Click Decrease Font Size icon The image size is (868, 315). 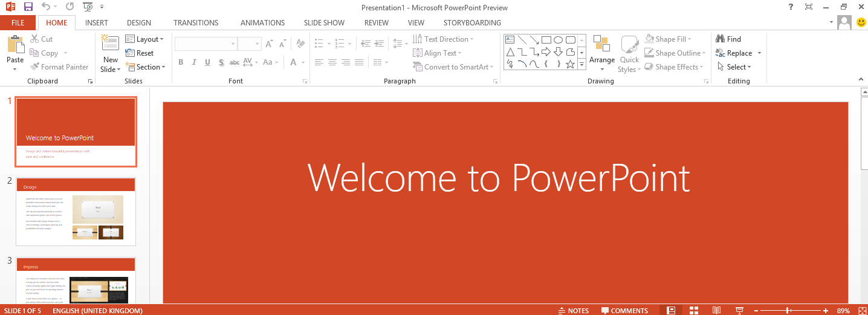[282, 44]
